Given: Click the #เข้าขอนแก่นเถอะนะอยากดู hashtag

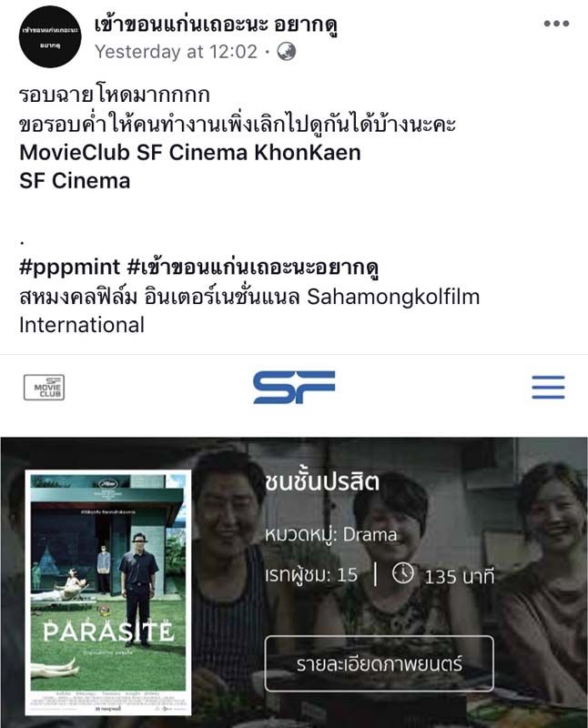Looking at the screenshot, I should 253,268.
